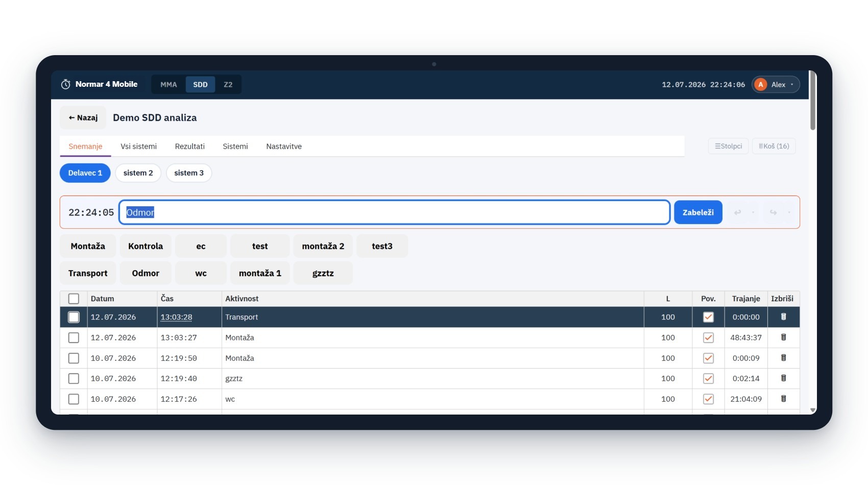
Task: Click the Zabeleži button
Action: tap(698, 212)
